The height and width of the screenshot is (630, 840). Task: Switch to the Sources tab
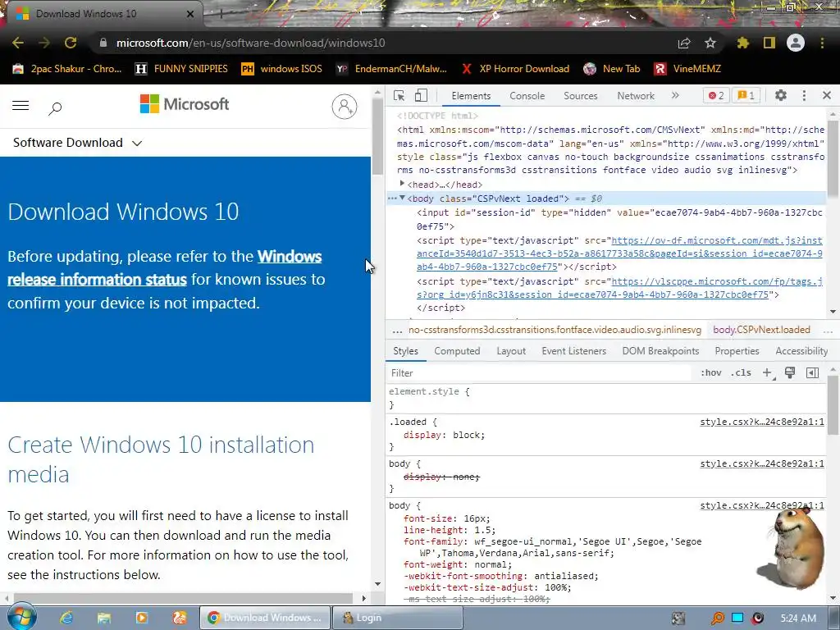580,96
